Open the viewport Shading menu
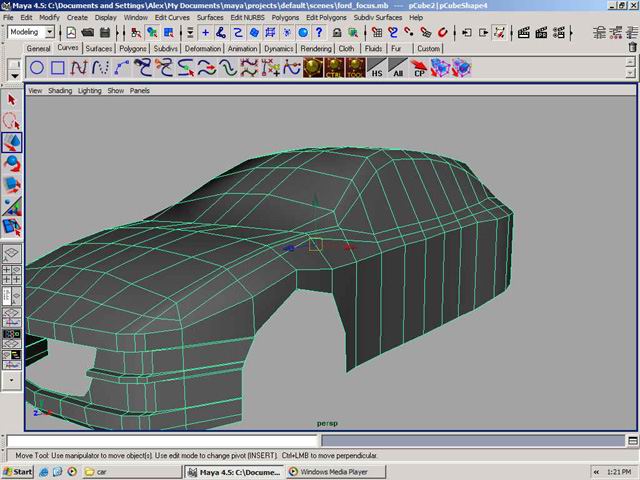Viewport: 640px width, 480px height. [60, 90]
